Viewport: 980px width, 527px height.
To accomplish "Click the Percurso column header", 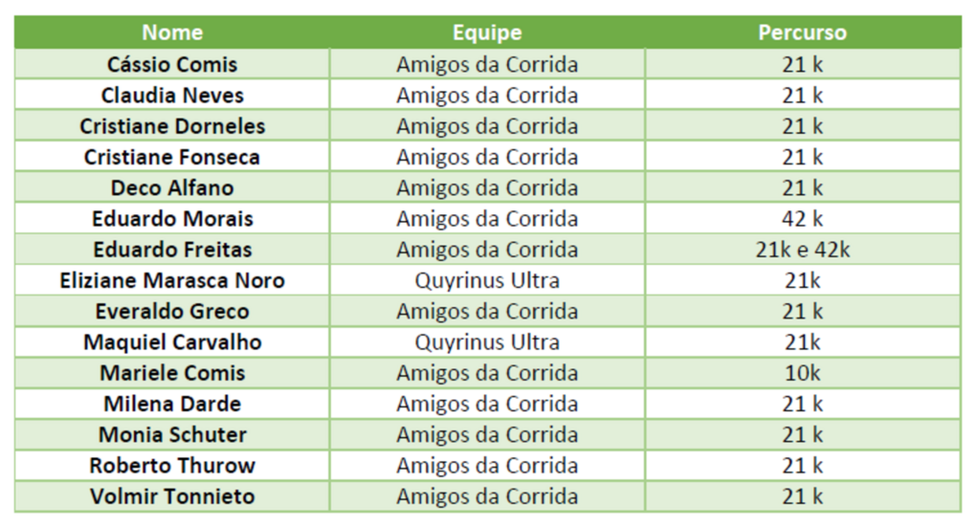I will pos(802,33).
